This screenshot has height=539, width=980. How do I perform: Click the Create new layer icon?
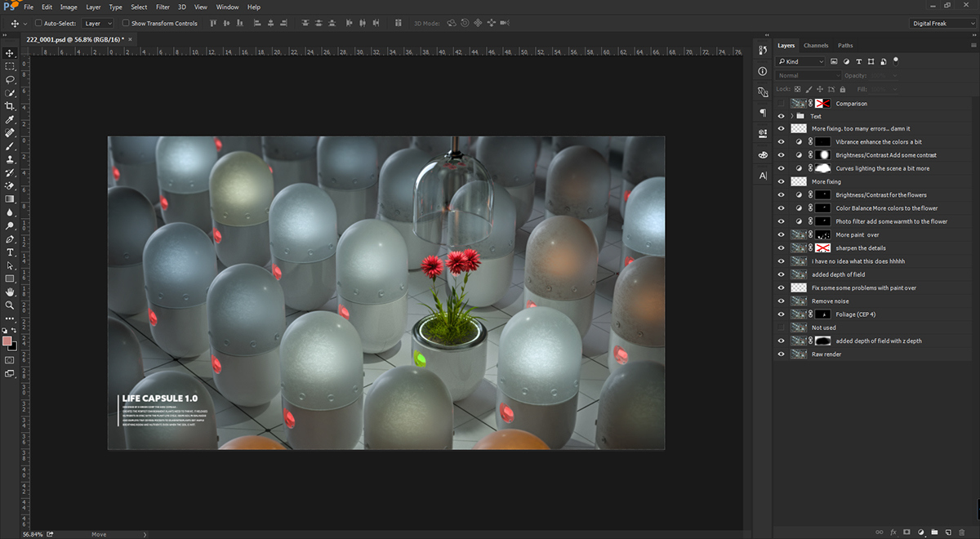tap(948, 532)
